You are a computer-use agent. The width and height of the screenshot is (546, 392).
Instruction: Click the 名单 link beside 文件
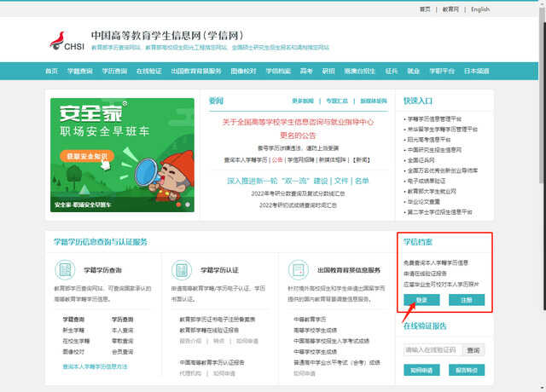(x=362, y=181)
